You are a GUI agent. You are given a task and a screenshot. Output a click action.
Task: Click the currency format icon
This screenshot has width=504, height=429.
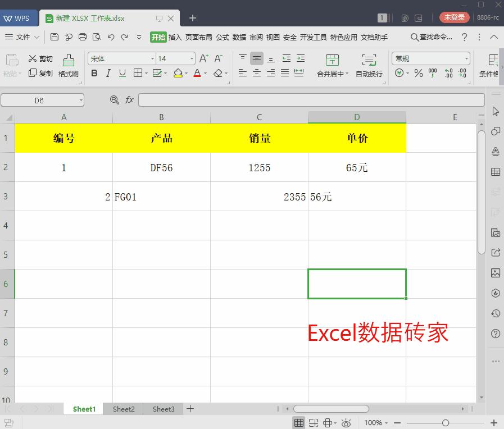(399, 73)
